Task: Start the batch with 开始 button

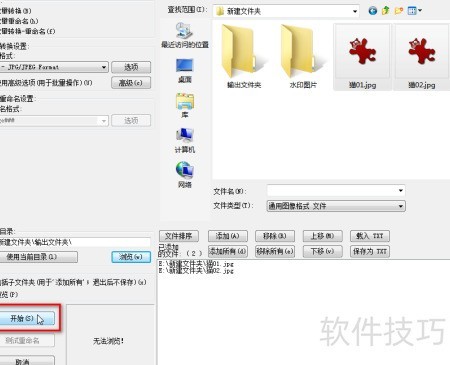Action: coord(27,318)
